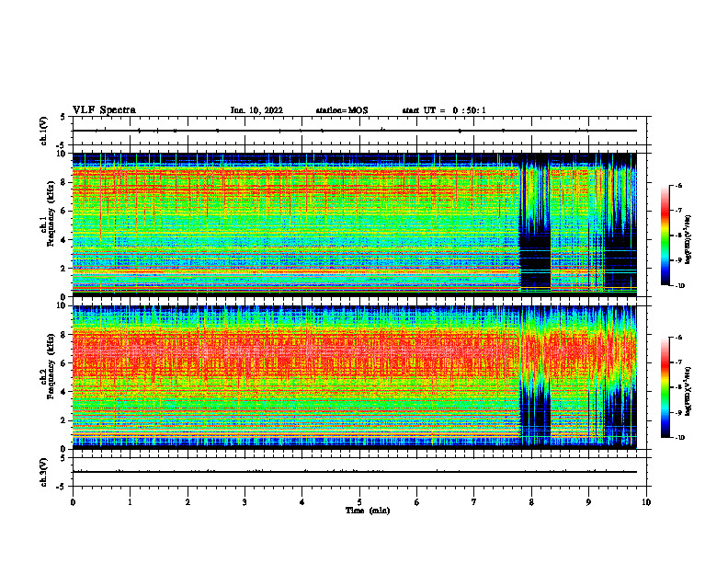Click the "ch.3(V)" waveform axis label
The image size is (728, 563).
(x=44, y=472)
